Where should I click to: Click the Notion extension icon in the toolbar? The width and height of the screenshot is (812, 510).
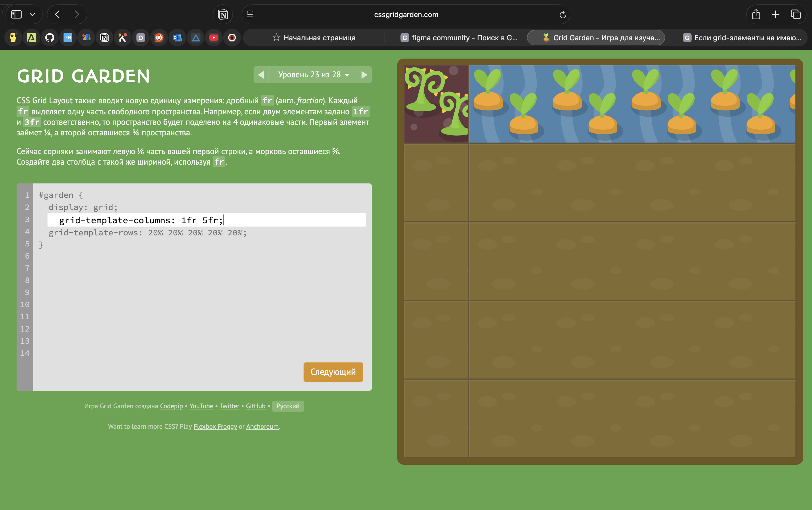click(223, 14)
